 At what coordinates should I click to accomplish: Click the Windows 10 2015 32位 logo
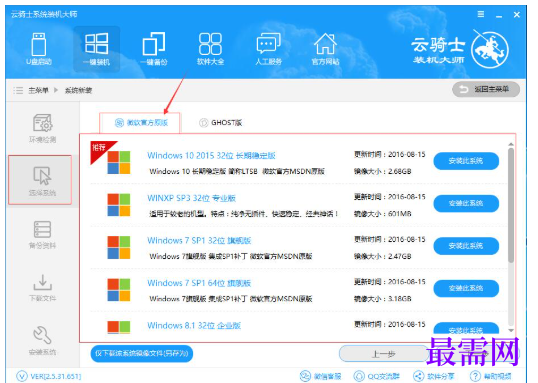click(x=119, y=163)
